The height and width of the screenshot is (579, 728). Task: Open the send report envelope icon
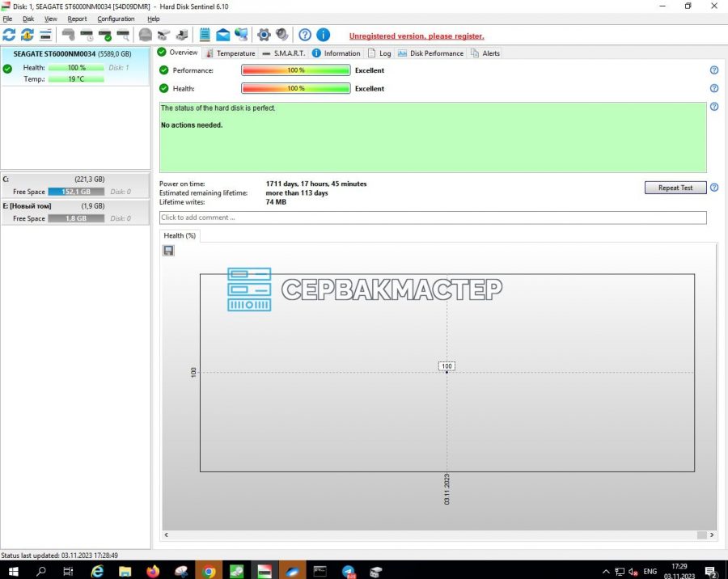(x=223, y=35)
